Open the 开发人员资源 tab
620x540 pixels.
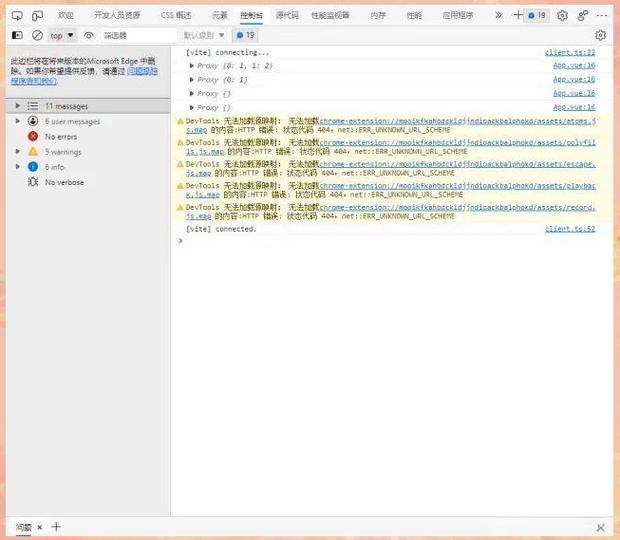117,15
